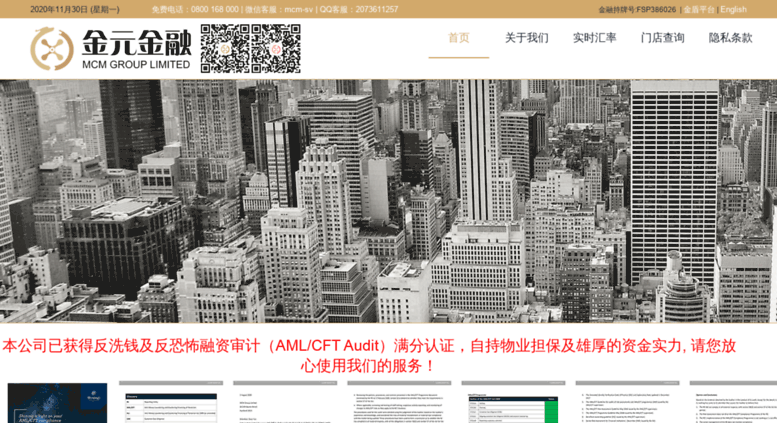
Task: Switch the site language to English
Action: [x=733, y=9]
